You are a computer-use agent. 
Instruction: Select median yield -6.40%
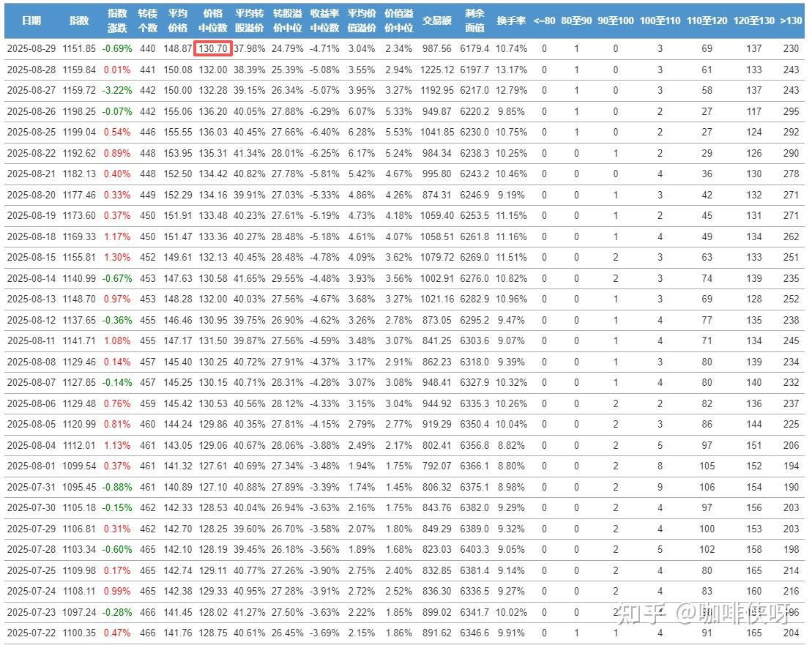[x=324, y=132]
